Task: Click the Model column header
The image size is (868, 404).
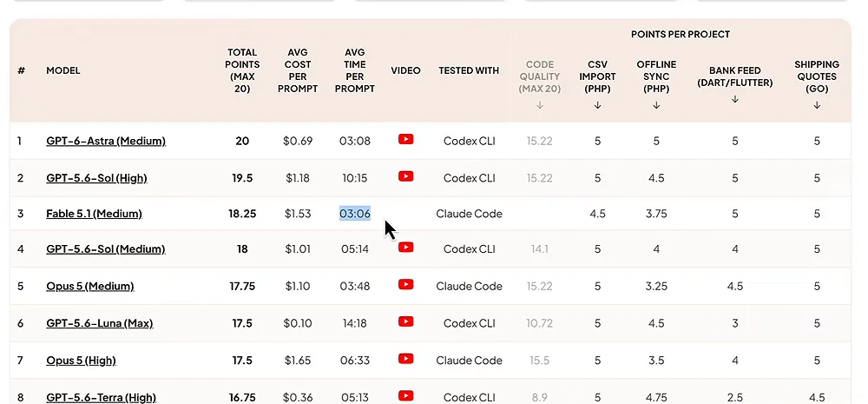Action: 63,70
